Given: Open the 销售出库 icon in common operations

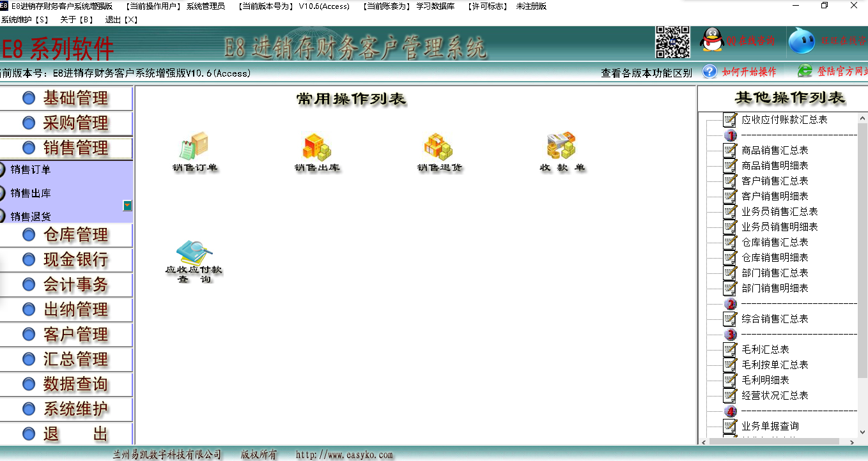Looking at the screenshot, I should (x=317, y=153).
